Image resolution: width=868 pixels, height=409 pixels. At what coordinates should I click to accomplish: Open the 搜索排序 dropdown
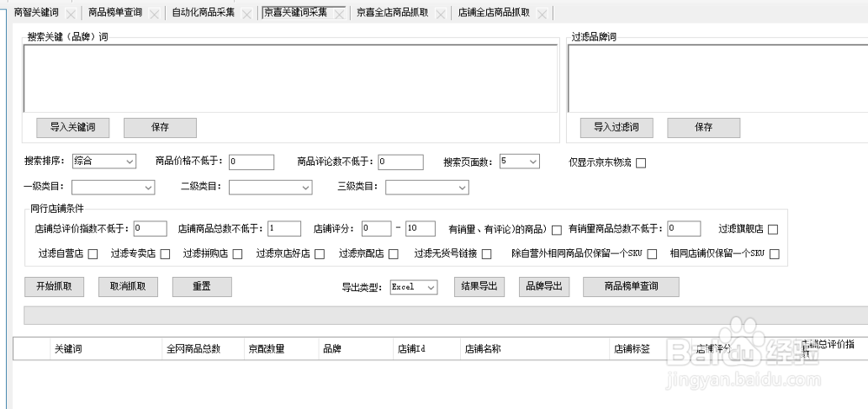104,161
